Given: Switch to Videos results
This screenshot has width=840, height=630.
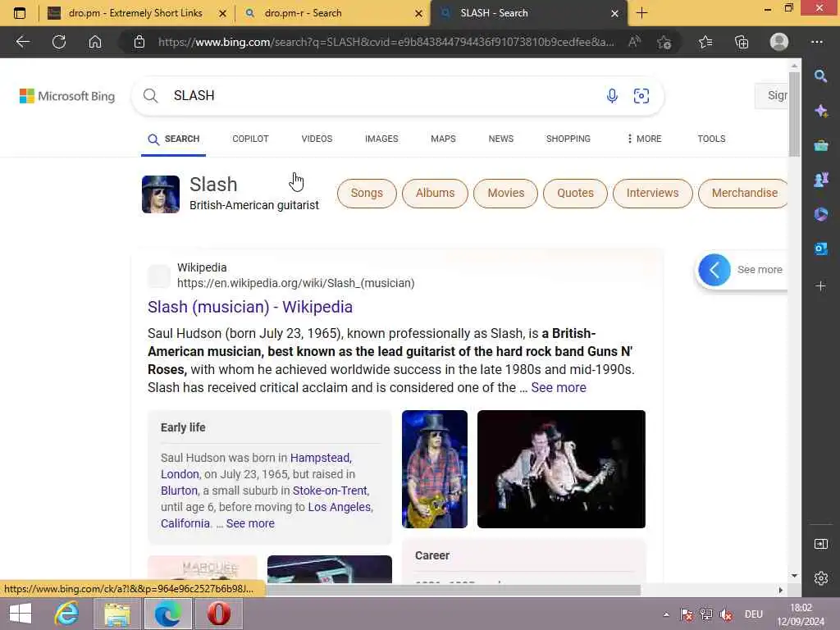Looking at the screenshot, I should click(x=317, y=139).
